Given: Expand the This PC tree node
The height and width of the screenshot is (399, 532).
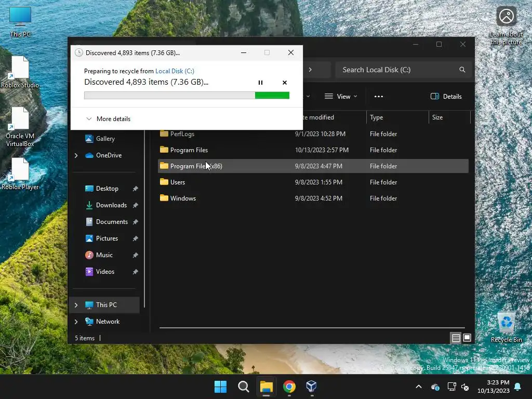Looking at the screenshot, I should [x=76, y=305].
